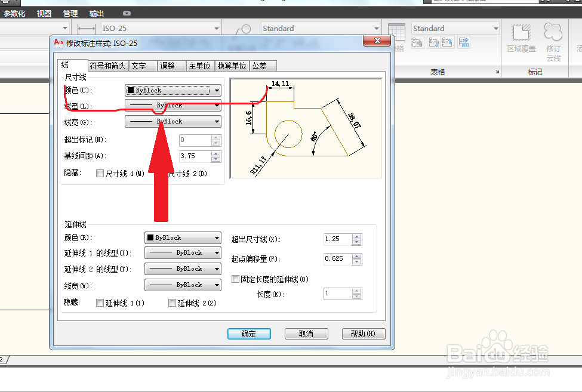Click the 取消 button

pos(306,334)
